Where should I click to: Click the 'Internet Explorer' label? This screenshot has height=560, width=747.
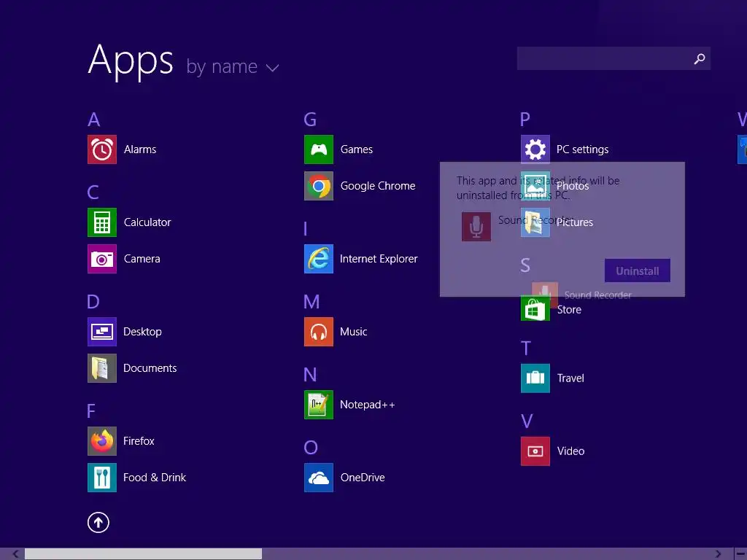(379, 259)
